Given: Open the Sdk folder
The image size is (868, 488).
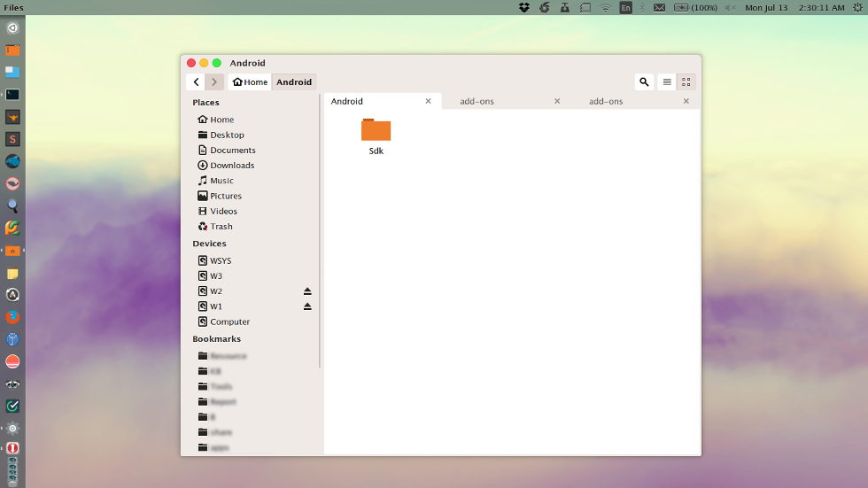Looking at the screenshot, I should (x=376, y=136).
